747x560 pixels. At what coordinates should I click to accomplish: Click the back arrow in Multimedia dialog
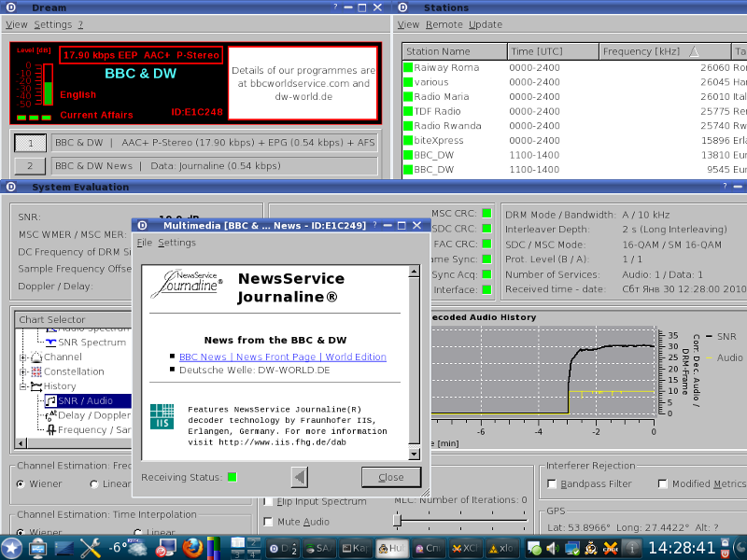tap(299, 477)
